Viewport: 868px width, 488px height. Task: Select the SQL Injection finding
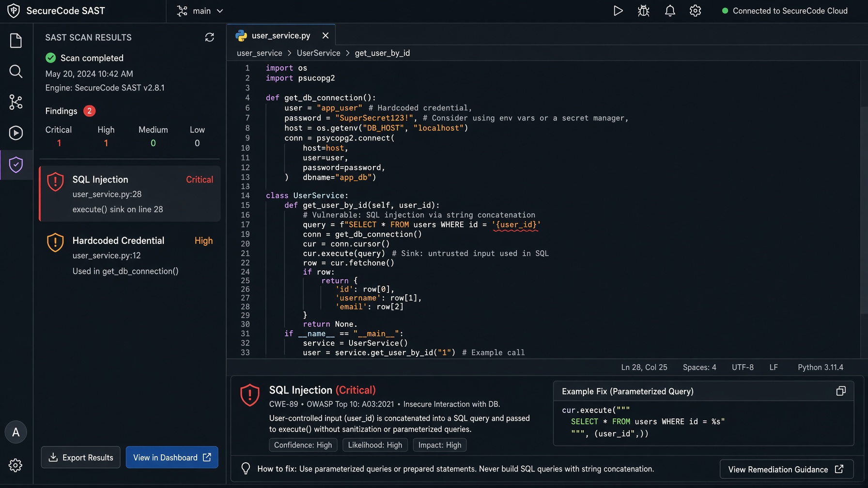click(130, 194)
